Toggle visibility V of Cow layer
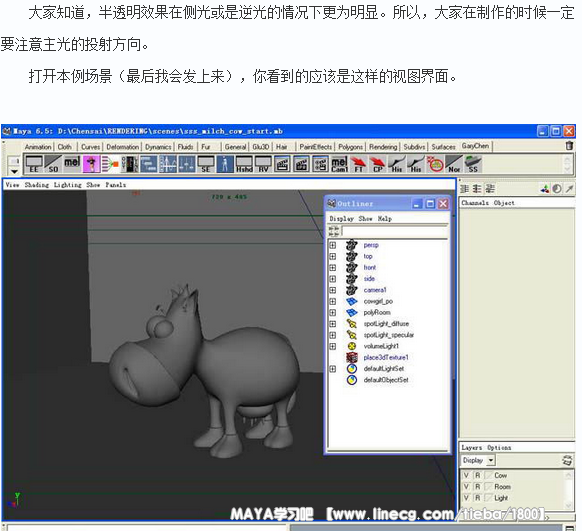 [x=466, y=475]
